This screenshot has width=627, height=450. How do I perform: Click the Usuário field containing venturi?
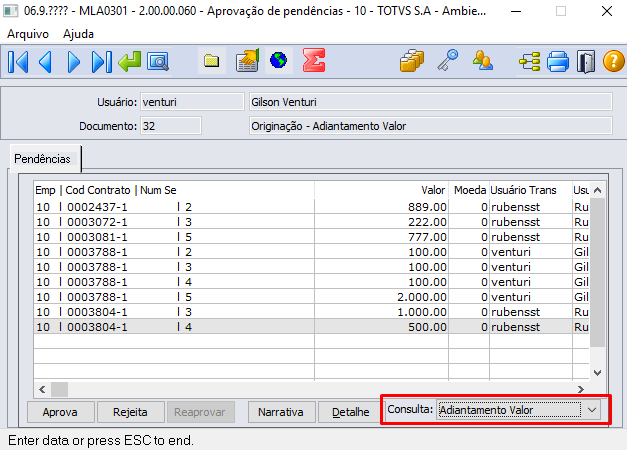[x=192, y=102]
